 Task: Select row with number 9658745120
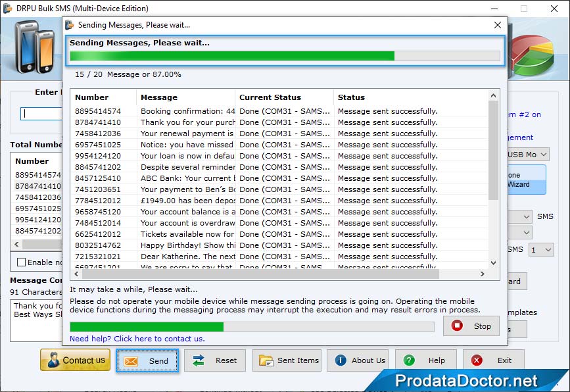[x=279, y=212]
